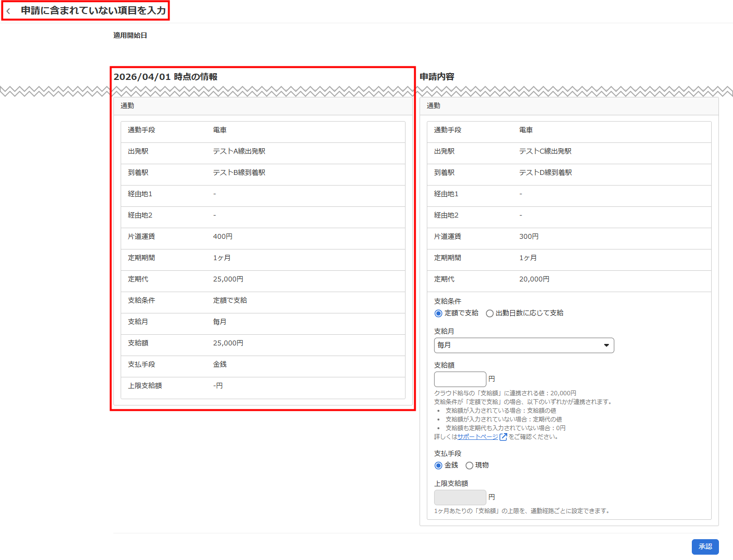Click the back chevron beside the page title
Viewport: 733px width, 560px height.
coord(8,11)
